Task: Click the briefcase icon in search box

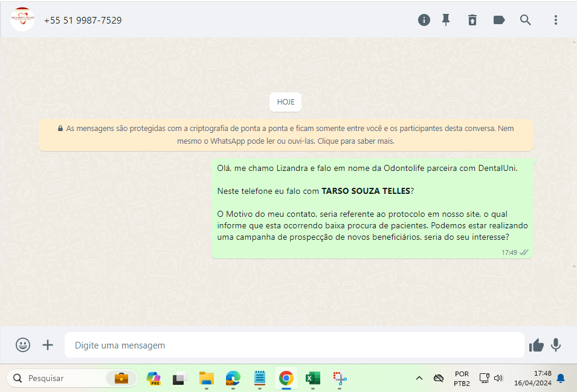Action: point(121,378)
